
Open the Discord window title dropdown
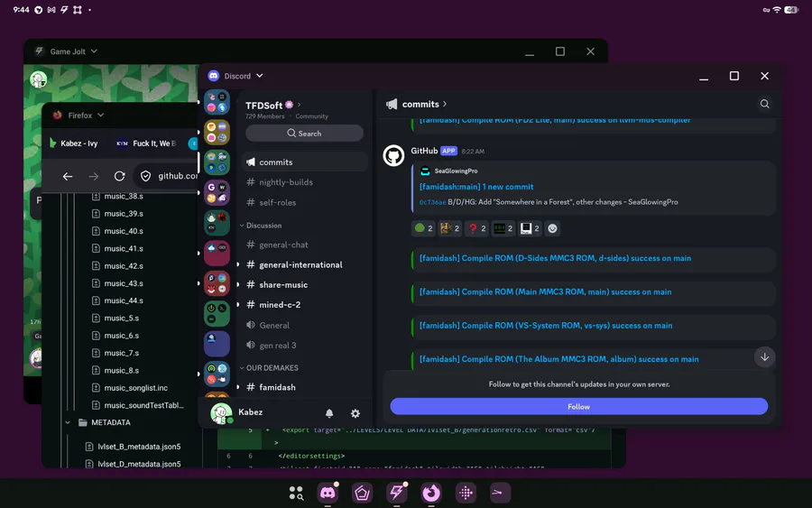point(260,76)
